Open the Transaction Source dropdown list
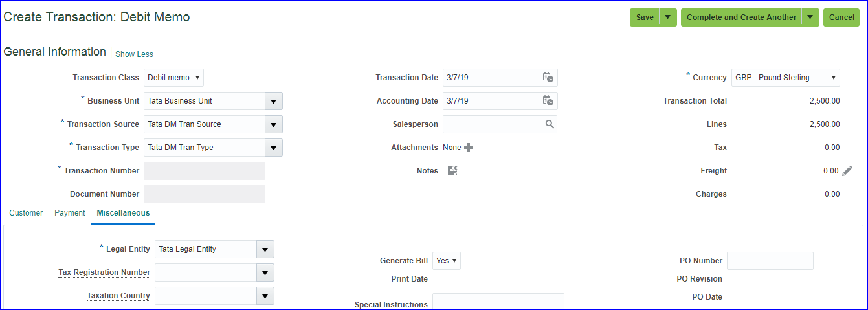 273,124
